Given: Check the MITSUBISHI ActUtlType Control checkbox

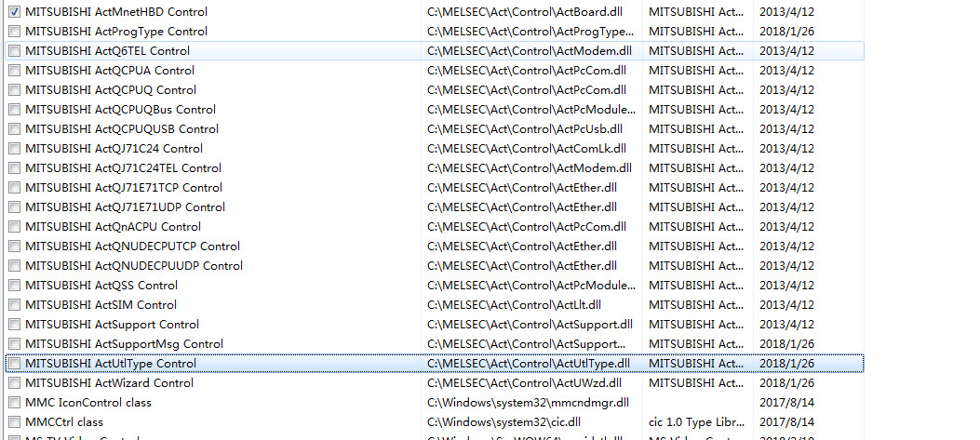Looking at the screenshot, I should click(x=14, y=364).
